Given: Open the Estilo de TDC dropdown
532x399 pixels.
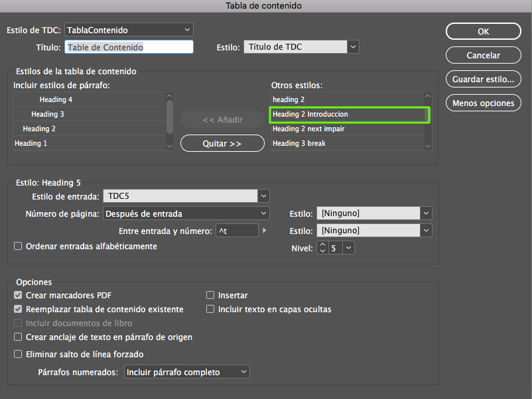Looking at the screenshot, I should pyautogui.click(x=129, y=30).
